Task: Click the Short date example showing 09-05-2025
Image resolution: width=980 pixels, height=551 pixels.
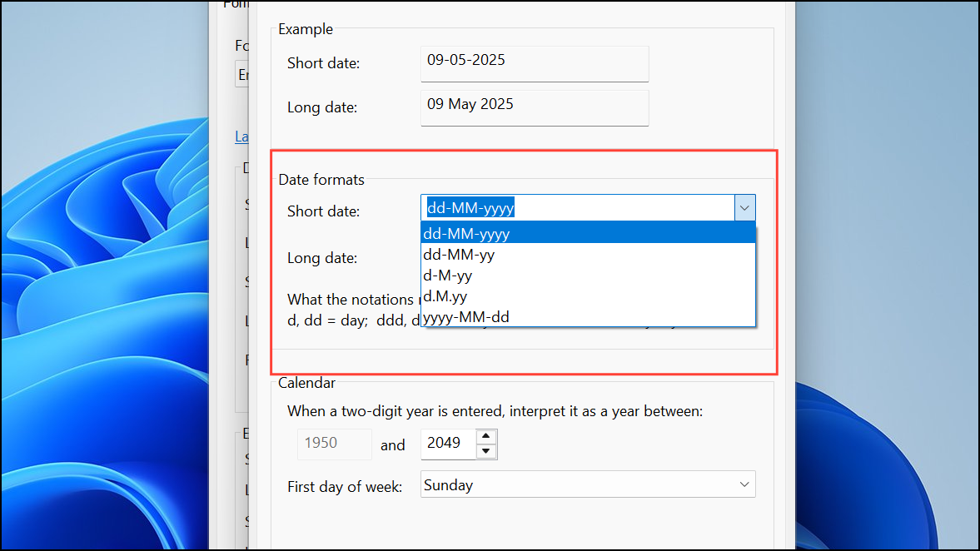Action: point(534,63)
